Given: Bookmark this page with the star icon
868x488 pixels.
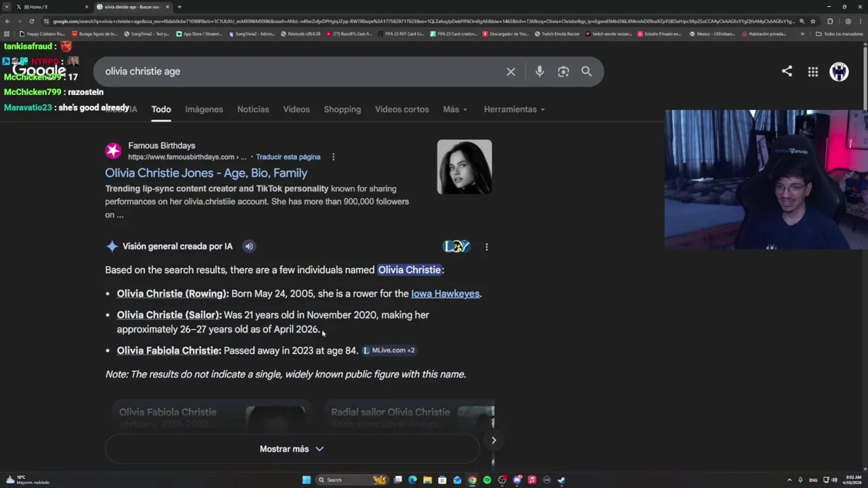Looking at the screenshot, I should (813, 21).
